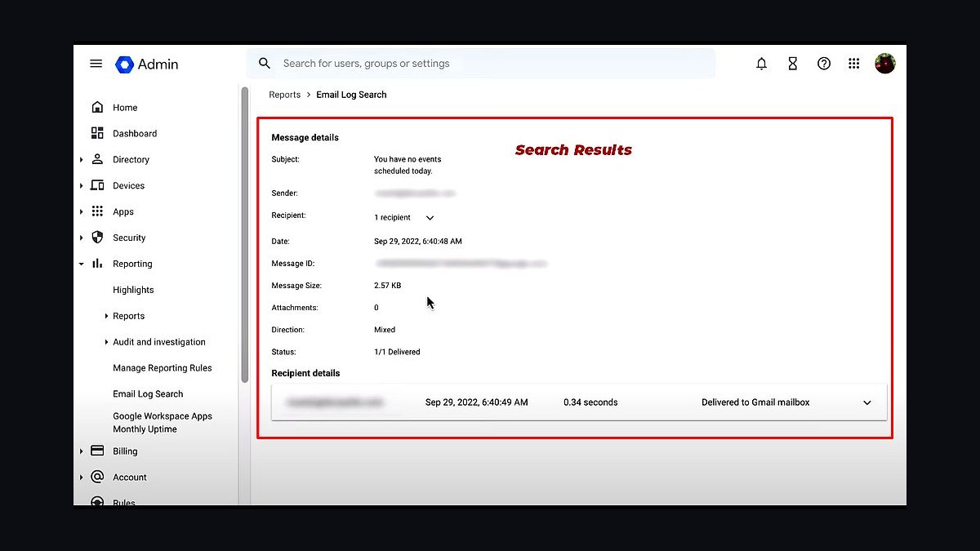Click the Devices icon in sidebar
The image size is (980, 551).
[97, 185]
